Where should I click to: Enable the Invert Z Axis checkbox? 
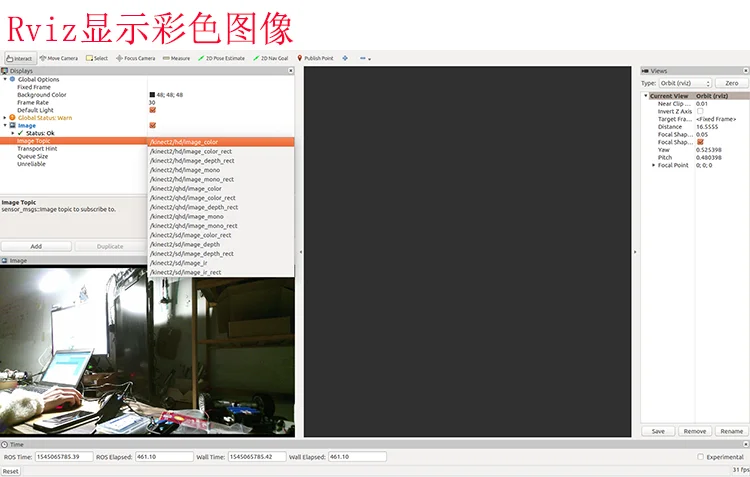[x=700, y=111]
